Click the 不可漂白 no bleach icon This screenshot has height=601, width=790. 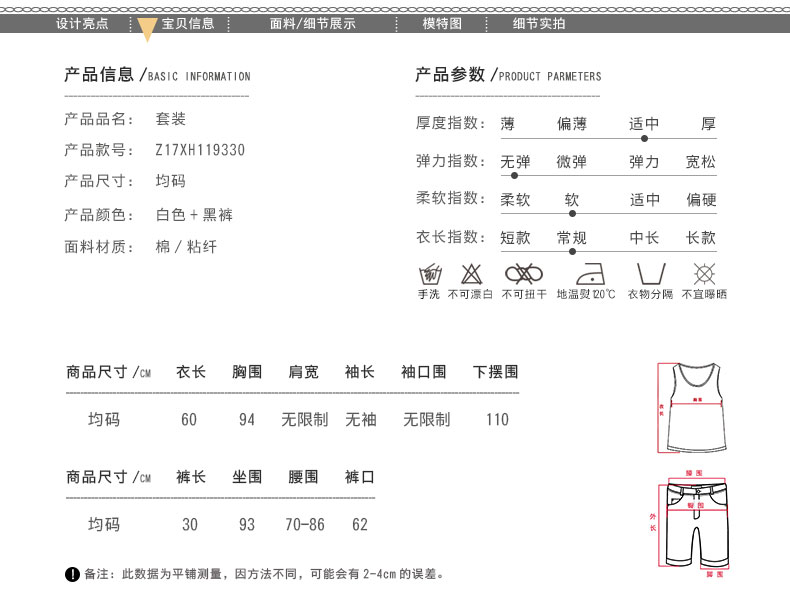[472, 274]
